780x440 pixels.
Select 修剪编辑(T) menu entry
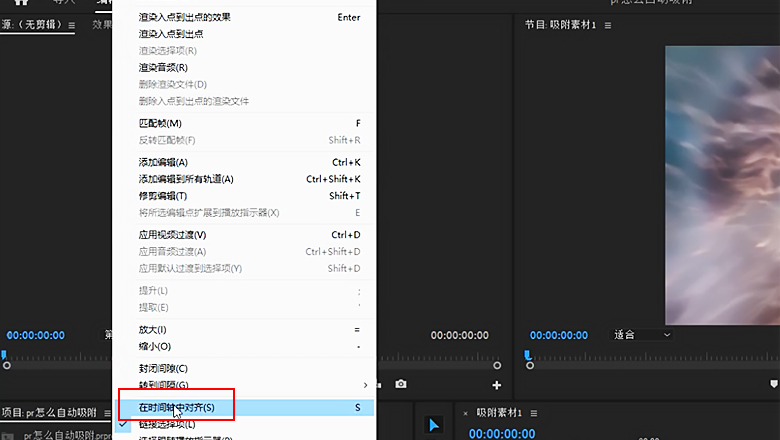coord(244,196)
